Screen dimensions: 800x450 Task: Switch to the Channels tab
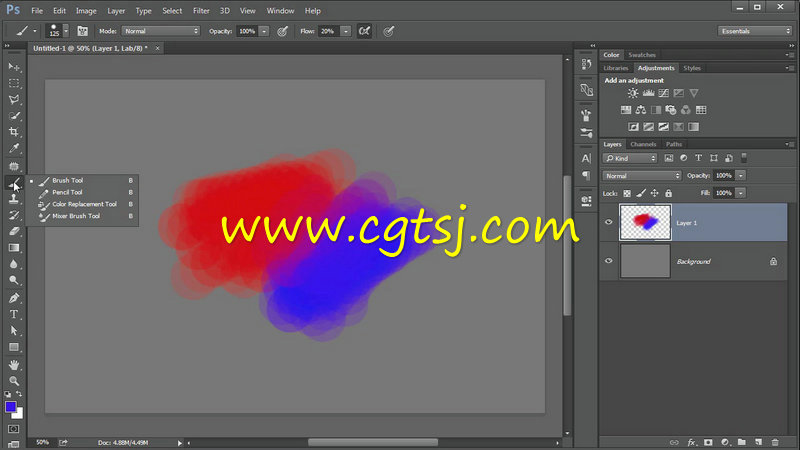point(643,144)
